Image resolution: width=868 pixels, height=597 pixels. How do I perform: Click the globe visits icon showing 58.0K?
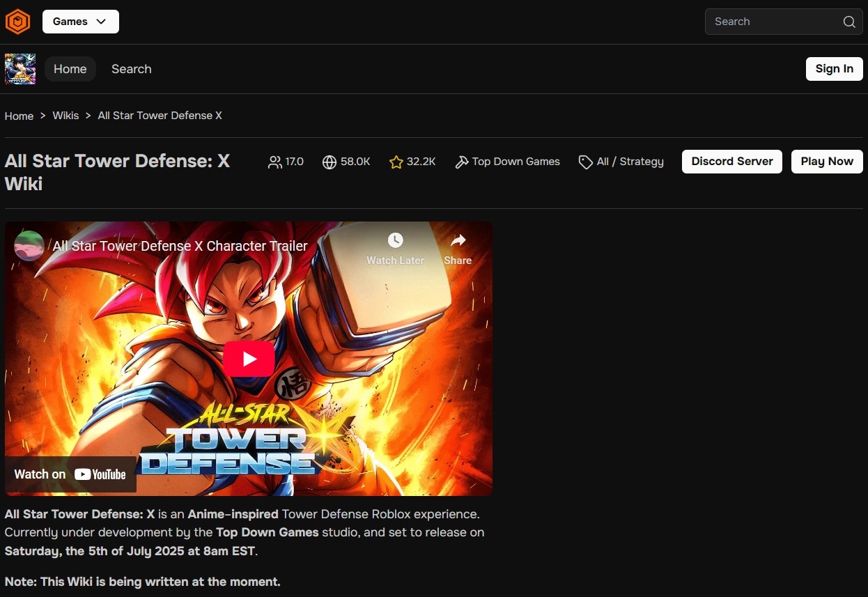point(329,162)
